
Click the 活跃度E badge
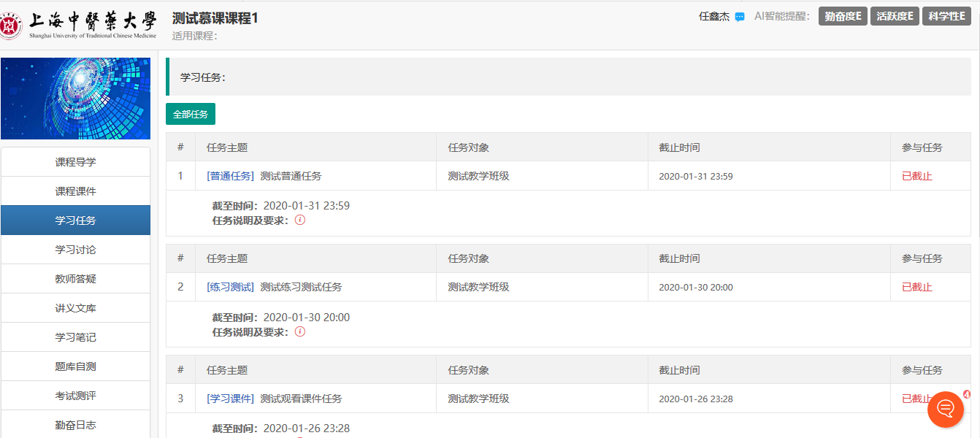895,17
